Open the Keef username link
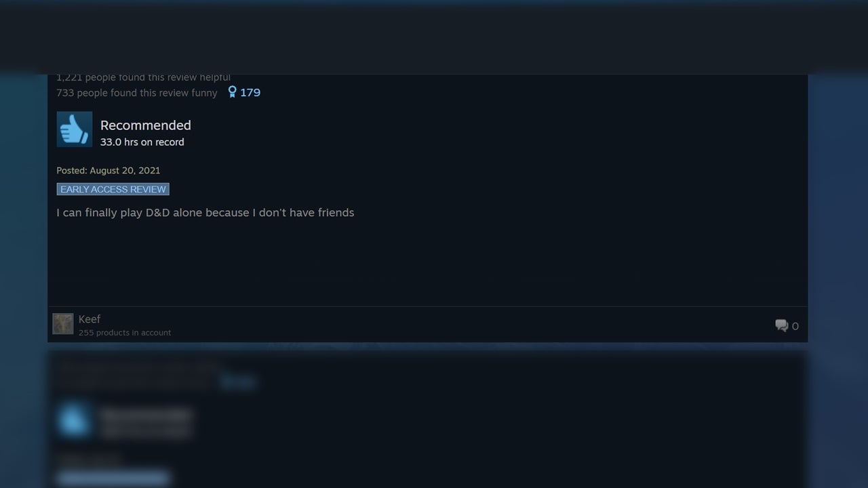868x488 pixels. [x=90, y=319]
